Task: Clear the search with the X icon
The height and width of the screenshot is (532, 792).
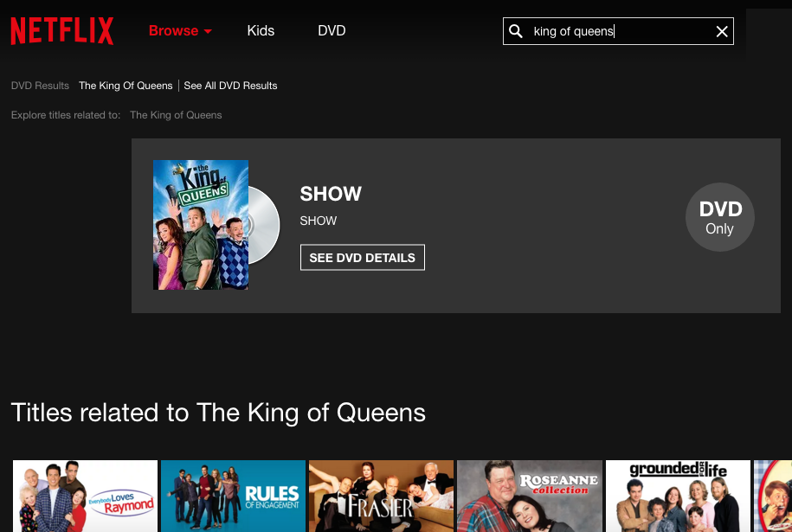Action: 722,31
